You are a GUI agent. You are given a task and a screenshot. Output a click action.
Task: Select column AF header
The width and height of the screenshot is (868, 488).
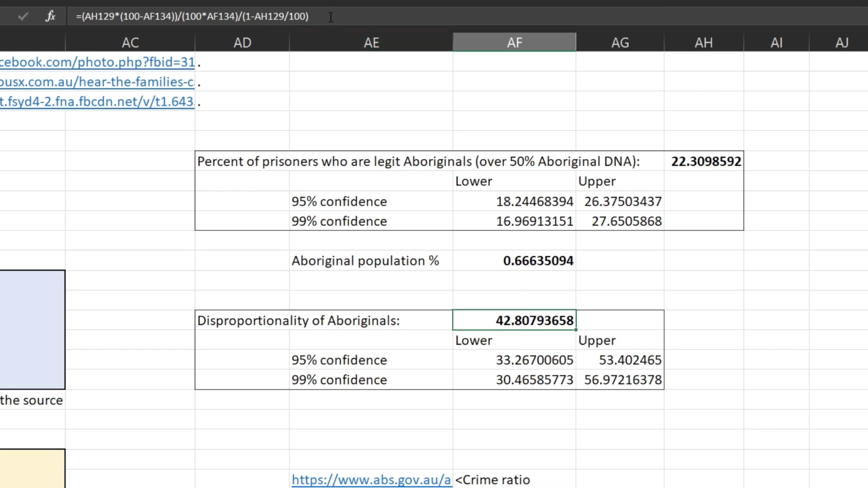click(x=514, y=42)
